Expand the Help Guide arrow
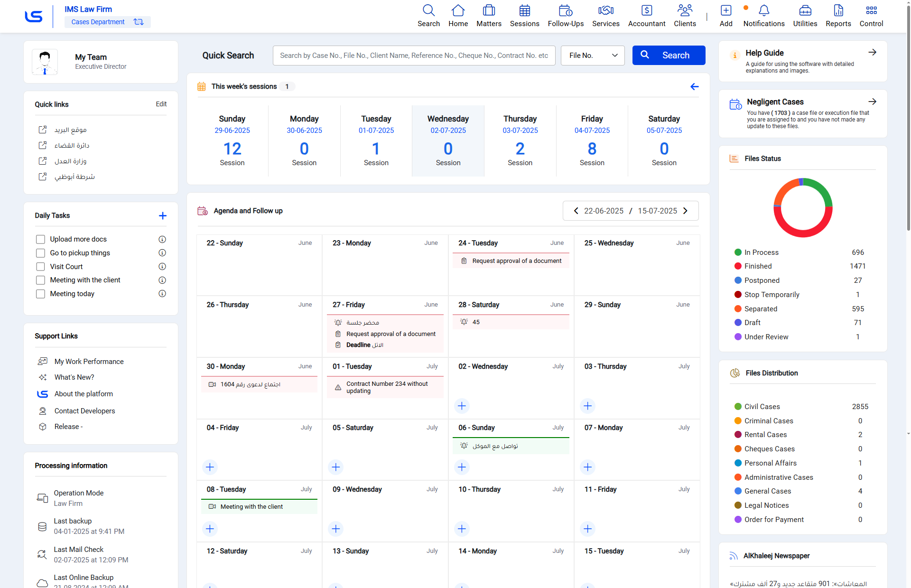 pyautogui.click(x=872, y=53)
